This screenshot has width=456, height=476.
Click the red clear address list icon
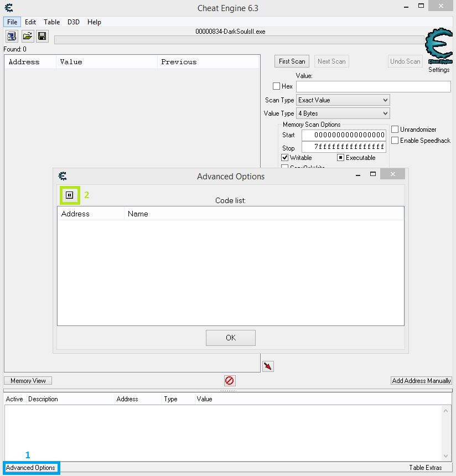[230, 380]
